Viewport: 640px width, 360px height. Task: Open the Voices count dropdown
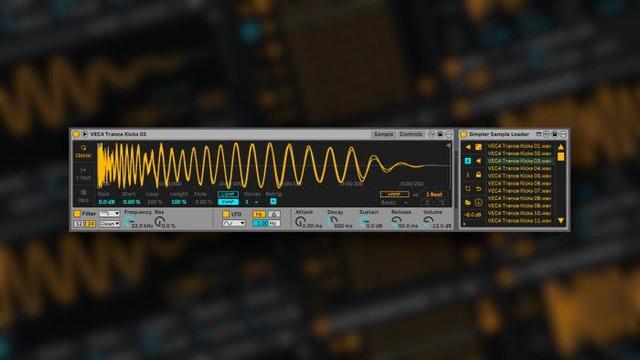tap(251, 202)
